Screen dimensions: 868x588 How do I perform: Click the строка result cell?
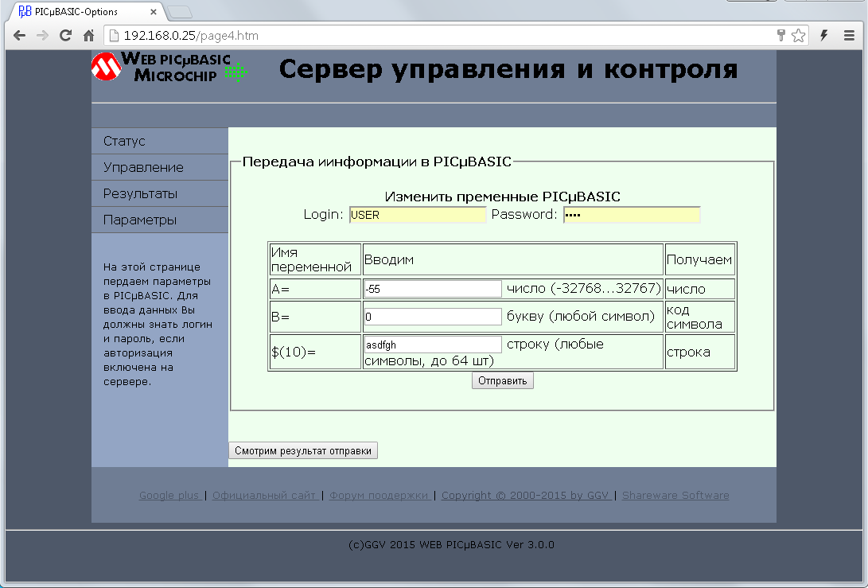coord(699,352)
